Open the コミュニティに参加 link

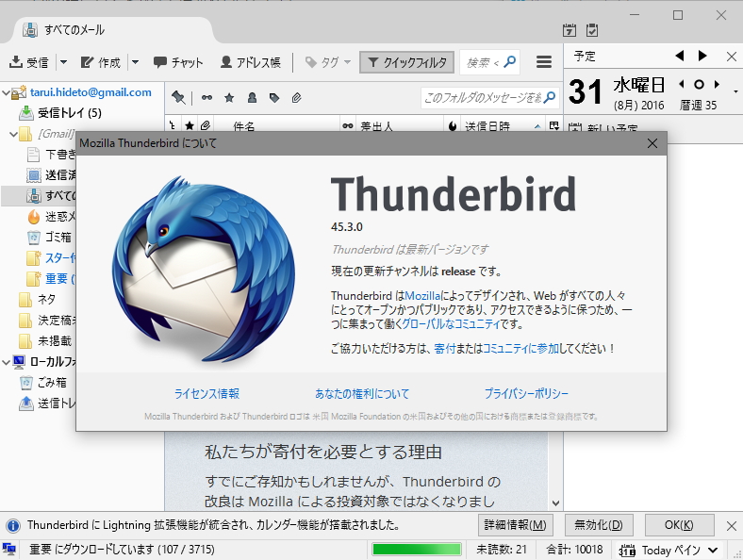point(520,349)
